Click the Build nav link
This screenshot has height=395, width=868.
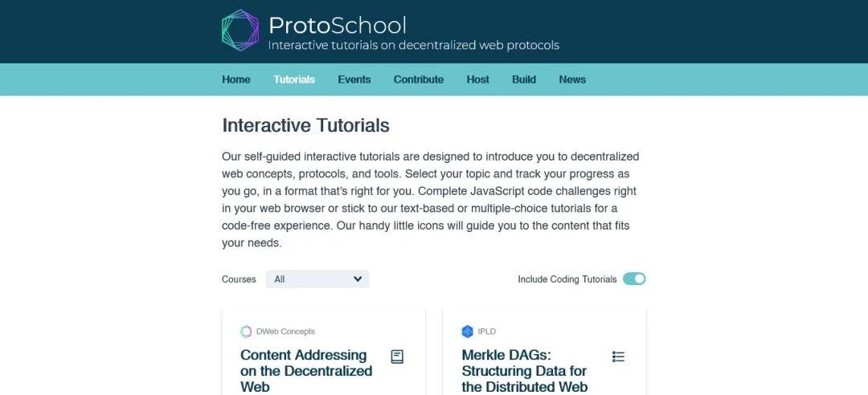(x=524, y=79)
